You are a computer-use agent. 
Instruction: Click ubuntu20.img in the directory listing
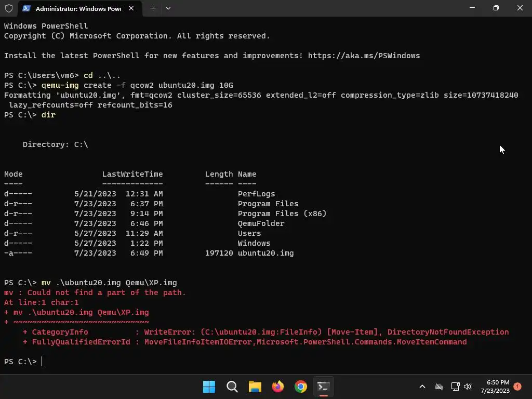click(265, 253)
